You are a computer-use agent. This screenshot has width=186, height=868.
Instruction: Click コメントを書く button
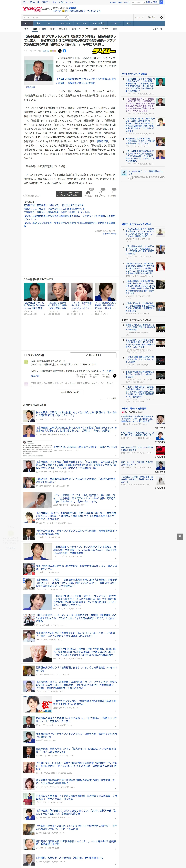pyautogui.click(x=93, y=355)
